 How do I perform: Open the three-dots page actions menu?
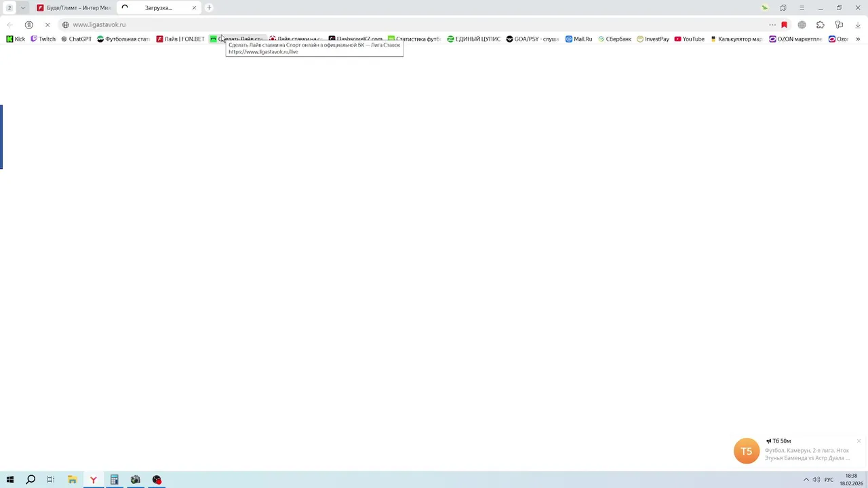click(x=772, y=24)
